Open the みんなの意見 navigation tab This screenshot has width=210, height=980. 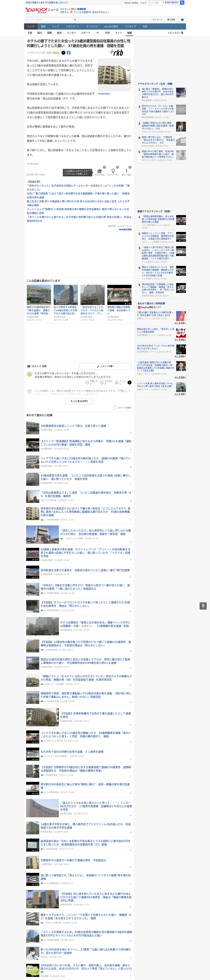pyautogui.click(x=111, y=26)
